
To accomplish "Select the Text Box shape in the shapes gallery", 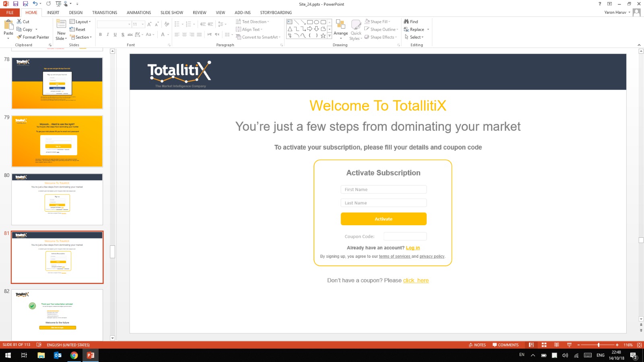I will tap(290, 22).
